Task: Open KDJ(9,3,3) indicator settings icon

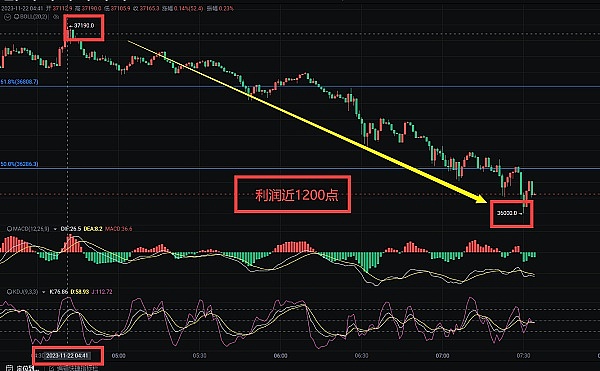Action: (9, 292)
